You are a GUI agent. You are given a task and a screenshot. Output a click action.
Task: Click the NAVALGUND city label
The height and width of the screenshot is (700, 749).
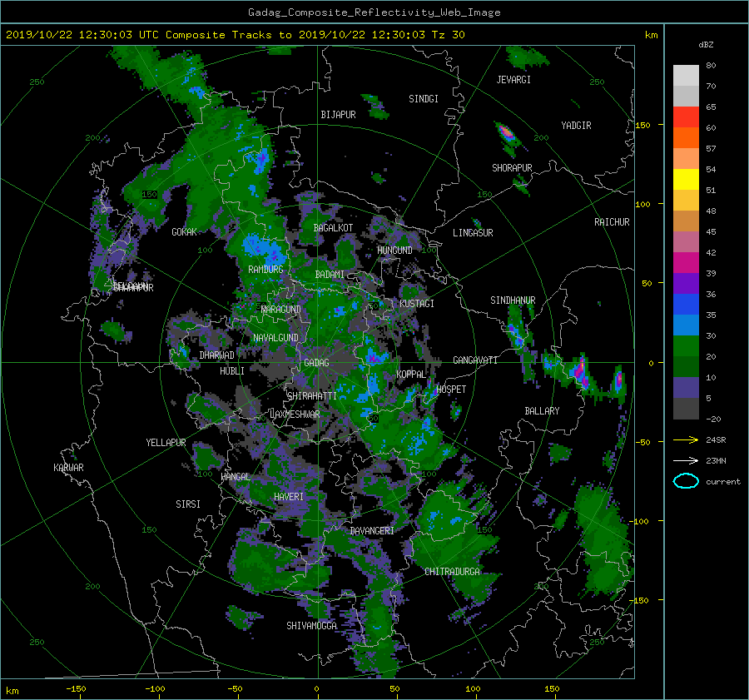(x=275, y=338)
